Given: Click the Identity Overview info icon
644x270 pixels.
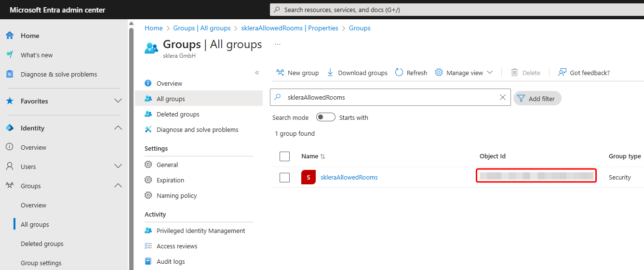Looking at the screenshot, I should point(10,147).
